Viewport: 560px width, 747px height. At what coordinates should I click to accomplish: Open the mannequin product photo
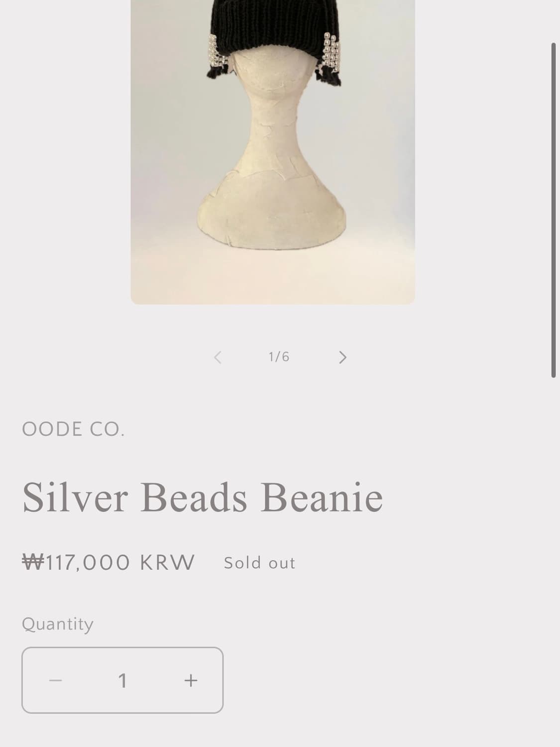pos(273,149)
